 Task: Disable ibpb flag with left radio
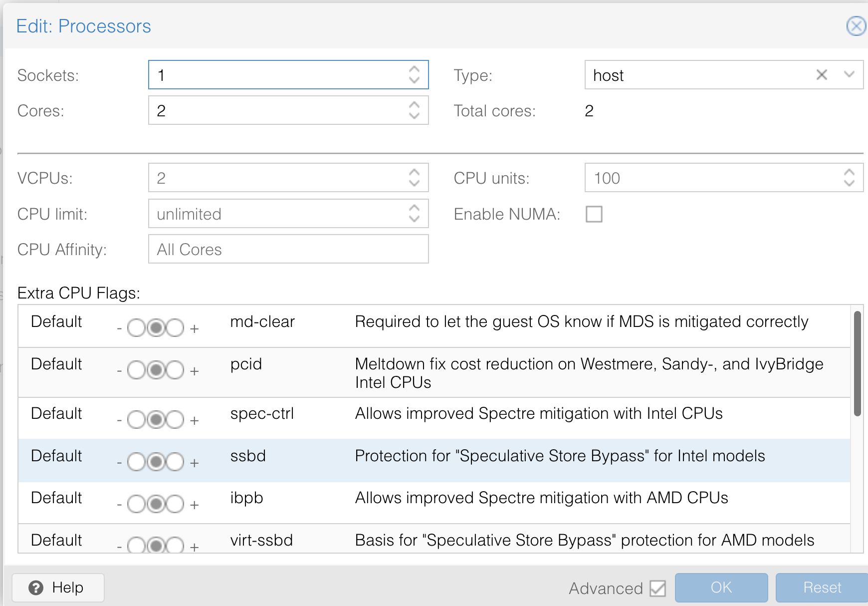(x=137, y=504)
